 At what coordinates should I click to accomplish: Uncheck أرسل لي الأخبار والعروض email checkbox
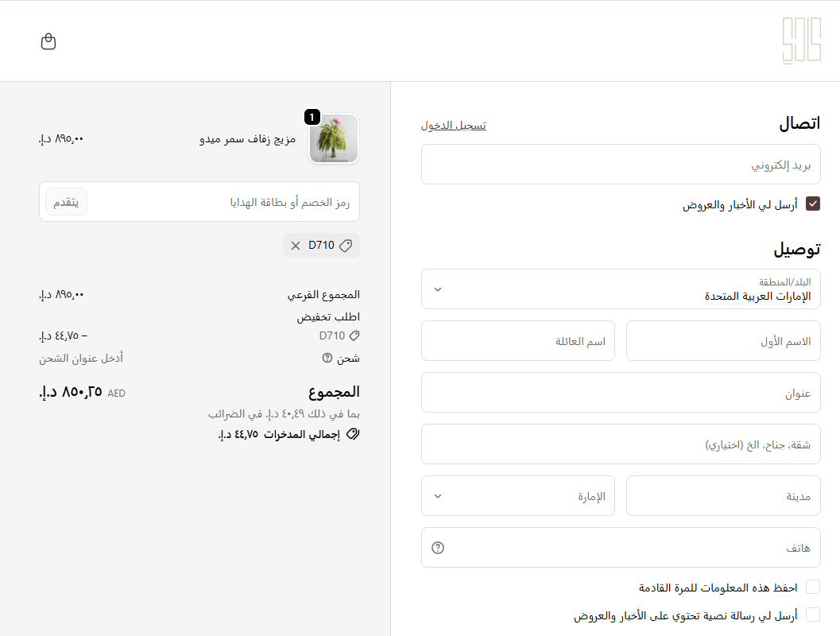pos(813,204)
